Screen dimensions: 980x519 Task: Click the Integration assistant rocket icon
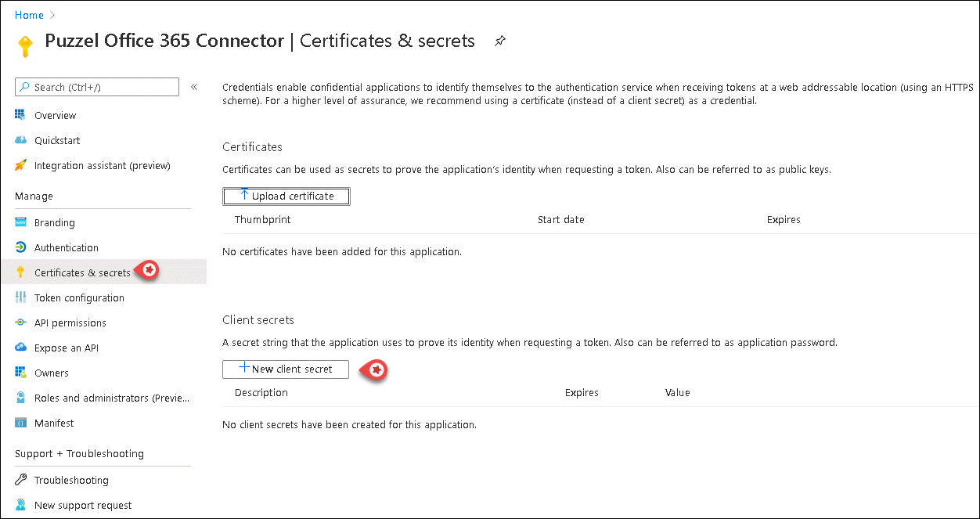click(20, 165)
